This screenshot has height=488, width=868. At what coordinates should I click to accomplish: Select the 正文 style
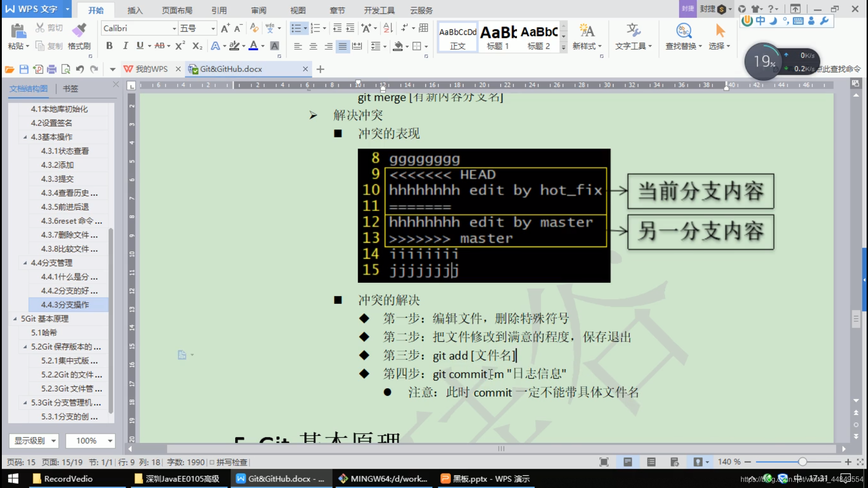pos(458,38)
